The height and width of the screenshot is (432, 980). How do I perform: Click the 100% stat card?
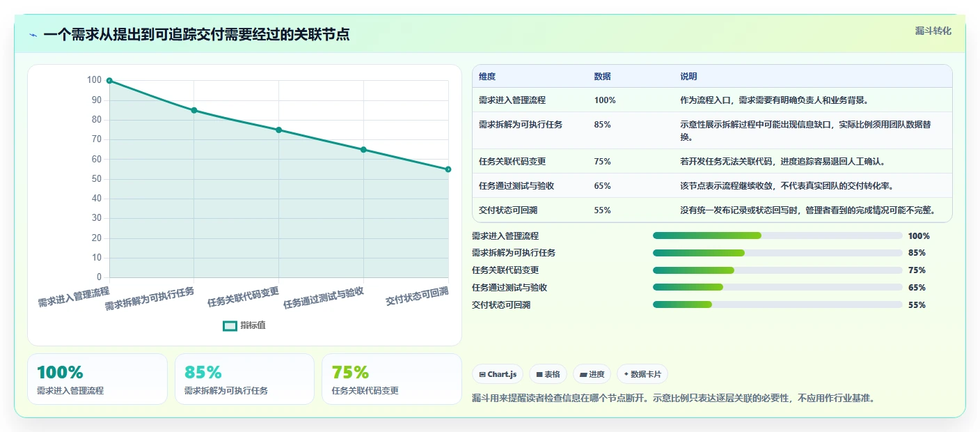click(x=97, y=379)
